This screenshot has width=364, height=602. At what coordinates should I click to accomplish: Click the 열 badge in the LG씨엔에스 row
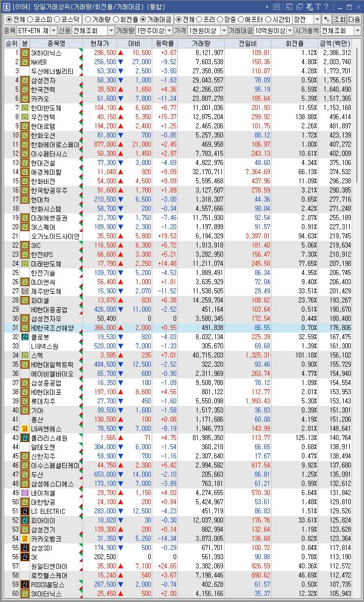click(x=25, y=428)
